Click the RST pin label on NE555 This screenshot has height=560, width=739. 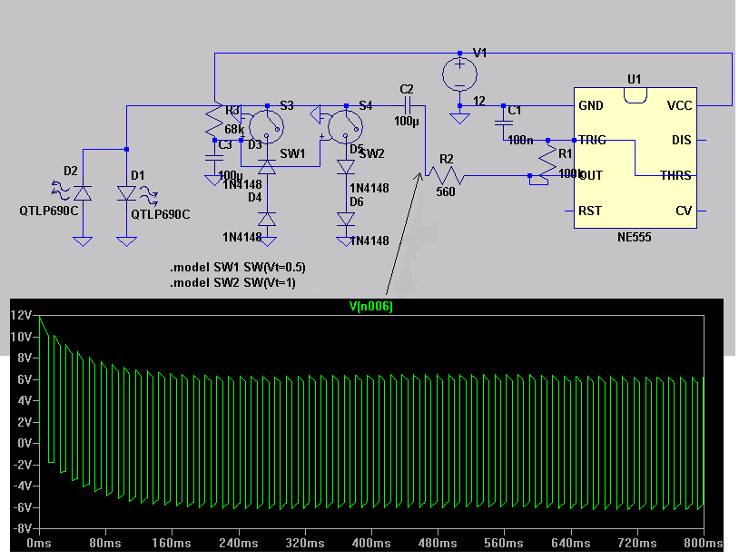(589, 211)
